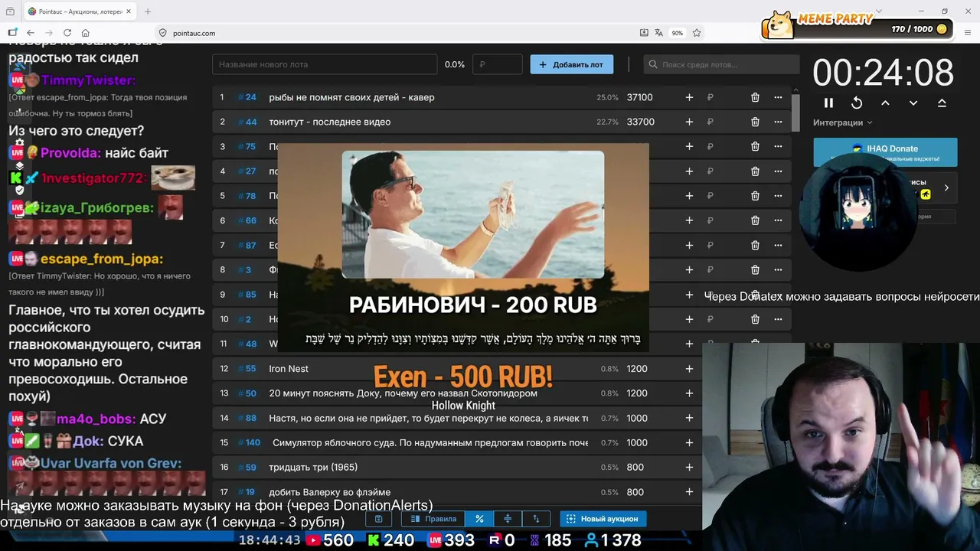The width and height of the screenshot is (980, 551).
Task: Click the plus for lot #88 Настя
Action: click(689, 418)
